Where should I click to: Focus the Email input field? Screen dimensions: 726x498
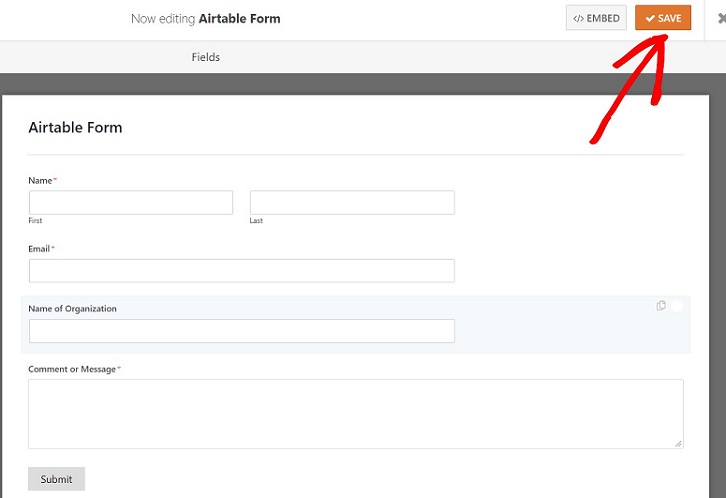(242, 271)
